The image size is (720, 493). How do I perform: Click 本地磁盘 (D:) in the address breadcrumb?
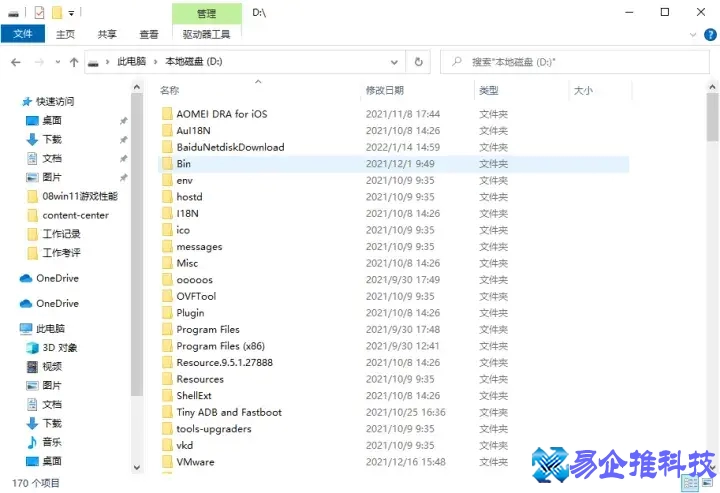click(194, 62)
